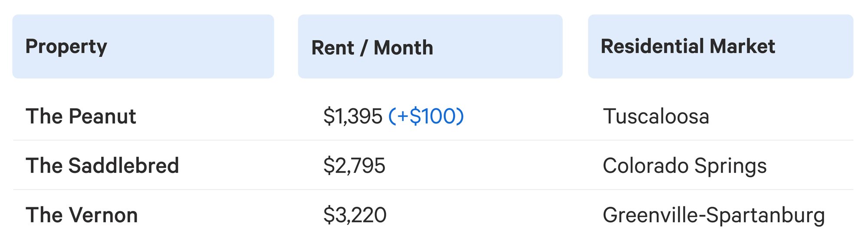Viewport: 868px width, 244px height.
Task: Click the word Month in header
Action: click(404, 48)
